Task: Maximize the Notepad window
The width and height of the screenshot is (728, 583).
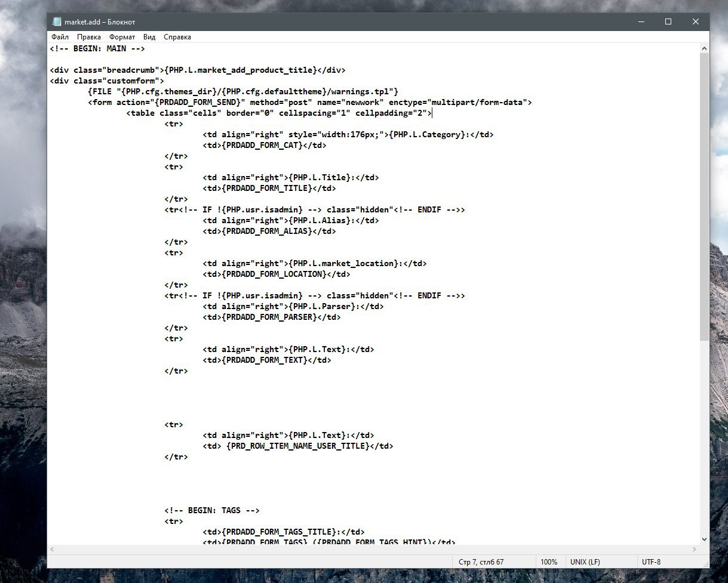Action: pos(668,21)
